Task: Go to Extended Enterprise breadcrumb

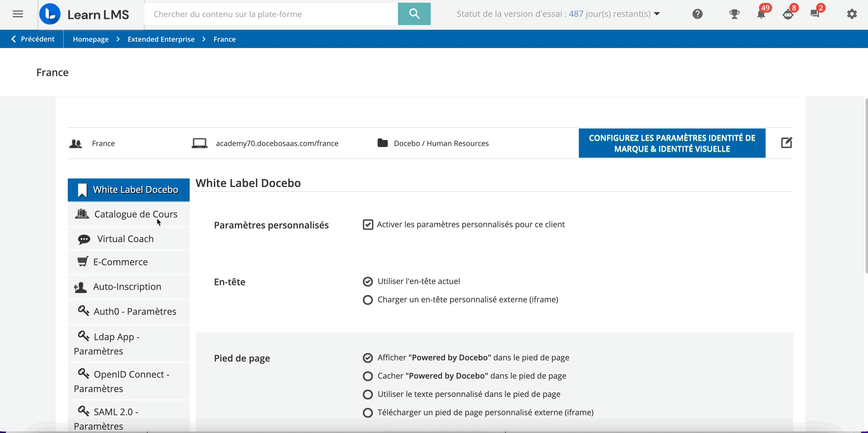Action: tap(161, 39)
